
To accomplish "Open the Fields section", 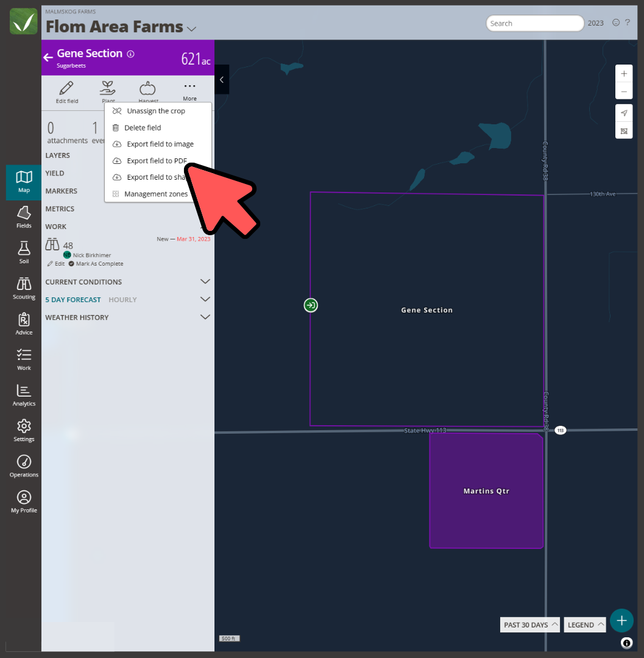I will coord(24,218).
